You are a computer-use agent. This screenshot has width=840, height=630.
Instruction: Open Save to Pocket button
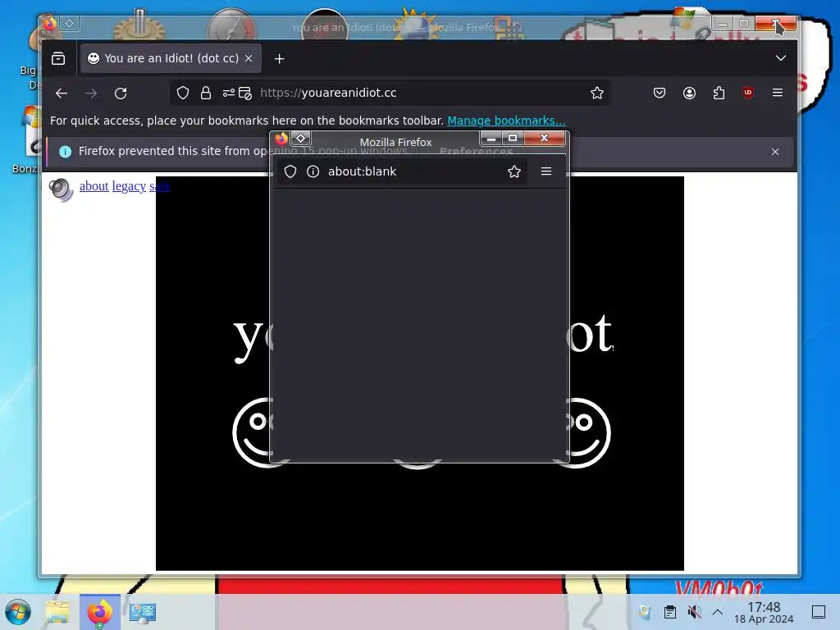(660, 94)
